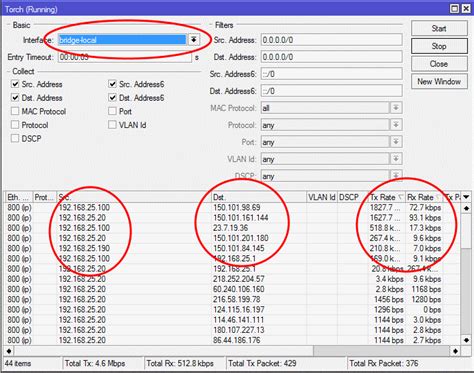
Task: Click the 44 items status text
Action: tap(18, 363)
